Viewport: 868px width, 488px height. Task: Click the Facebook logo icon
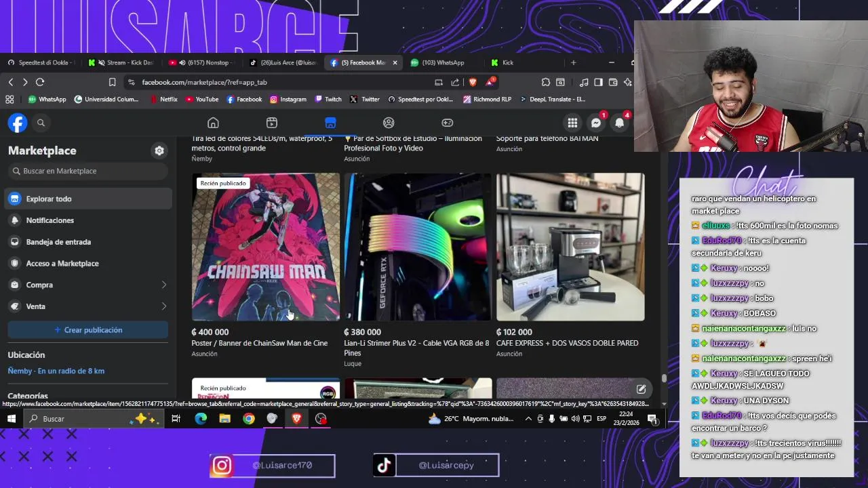pos(18,123)
